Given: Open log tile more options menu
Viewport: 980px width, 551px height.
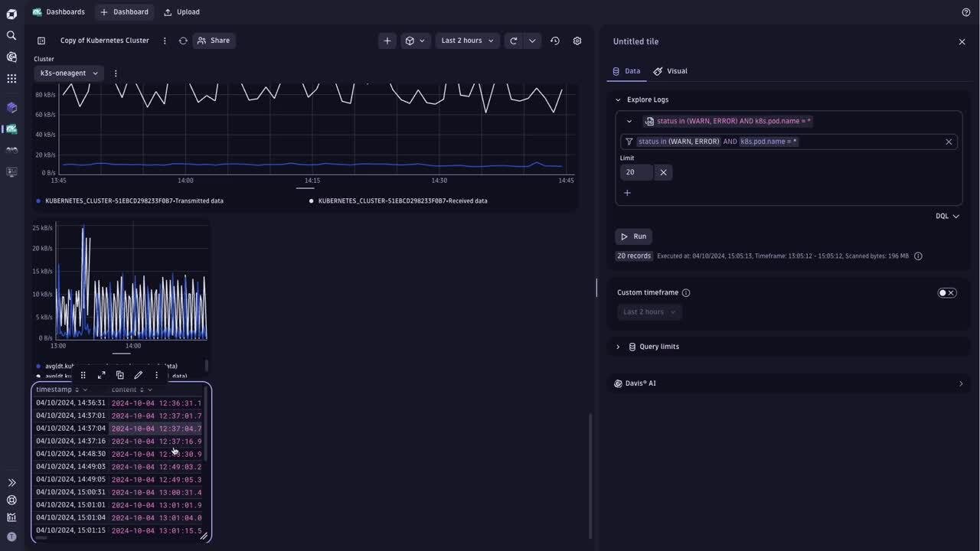Looking at the screenshot, I should (x=157, y=375).
